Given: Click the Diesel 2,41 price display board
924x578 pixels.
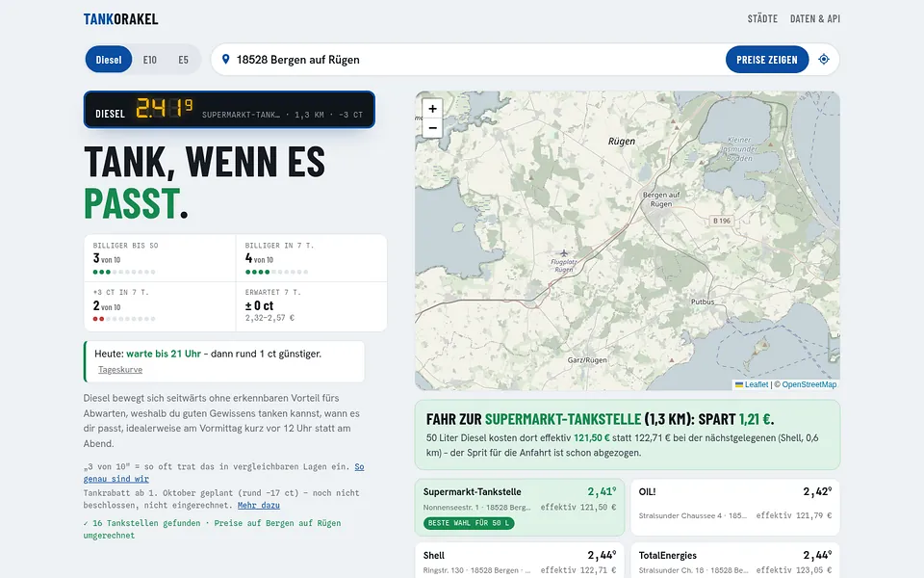Looking at the screenshot, I should [229, 110].
